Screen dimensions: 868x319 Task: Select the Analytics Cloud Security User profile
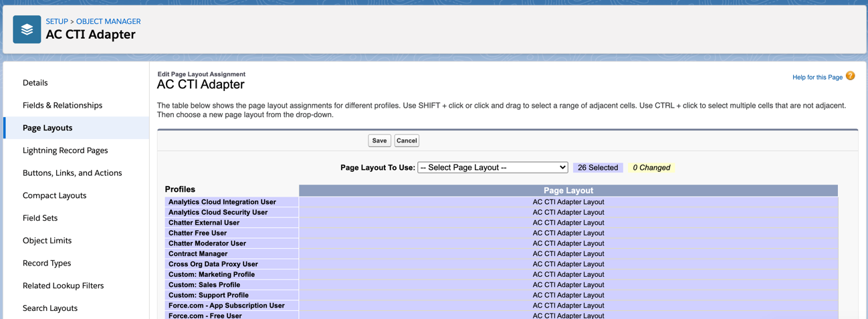click(x=231, y=212)
